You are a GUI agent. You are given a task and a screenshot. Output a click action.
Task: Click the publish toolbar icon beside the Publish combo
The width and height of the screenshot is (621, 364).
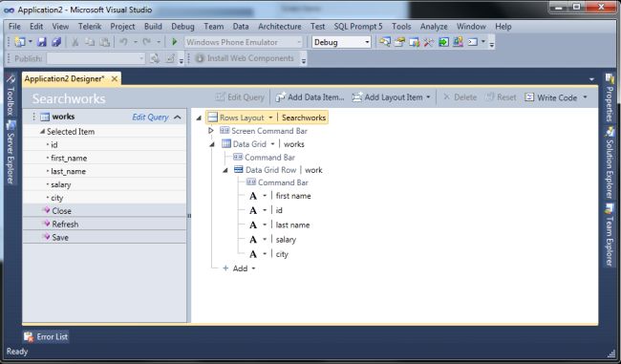coord(155,58)
